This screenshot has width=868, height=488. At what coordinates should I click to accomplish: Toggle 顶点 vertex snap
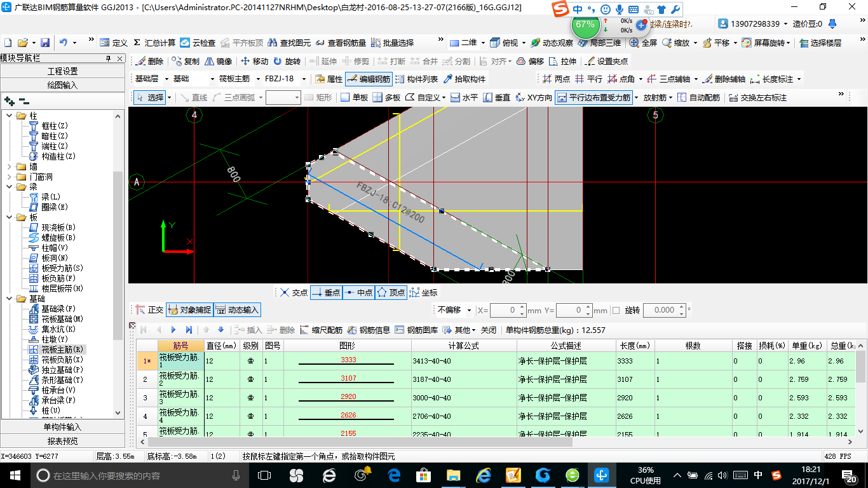[x=391, y=292]
